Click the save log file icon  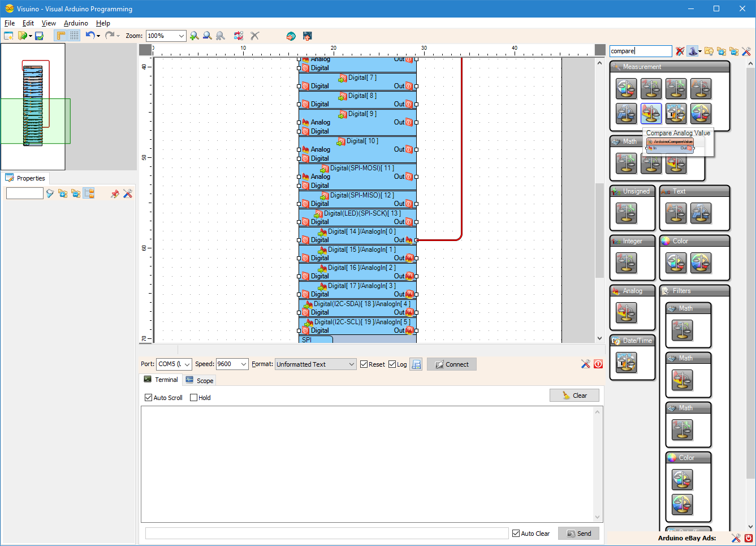coord(416,364)
